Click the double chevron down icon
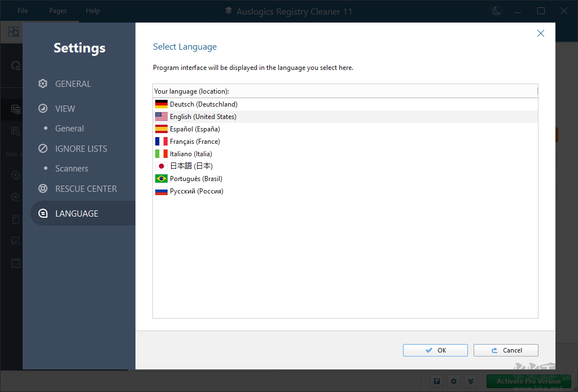The height and width of the screenshot is (392, 578). (x=471, y=381)
